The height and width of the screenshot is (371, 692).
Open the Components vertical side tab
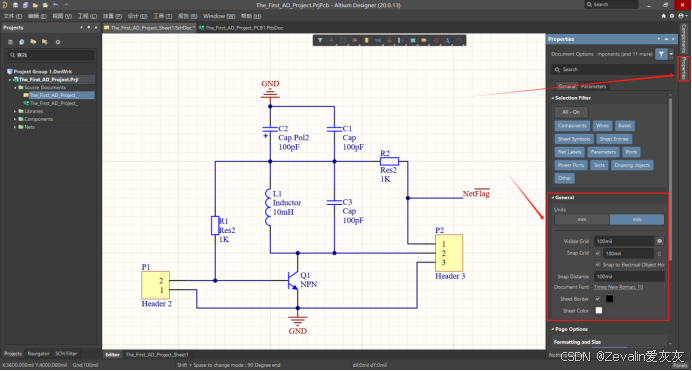(684, 38)
